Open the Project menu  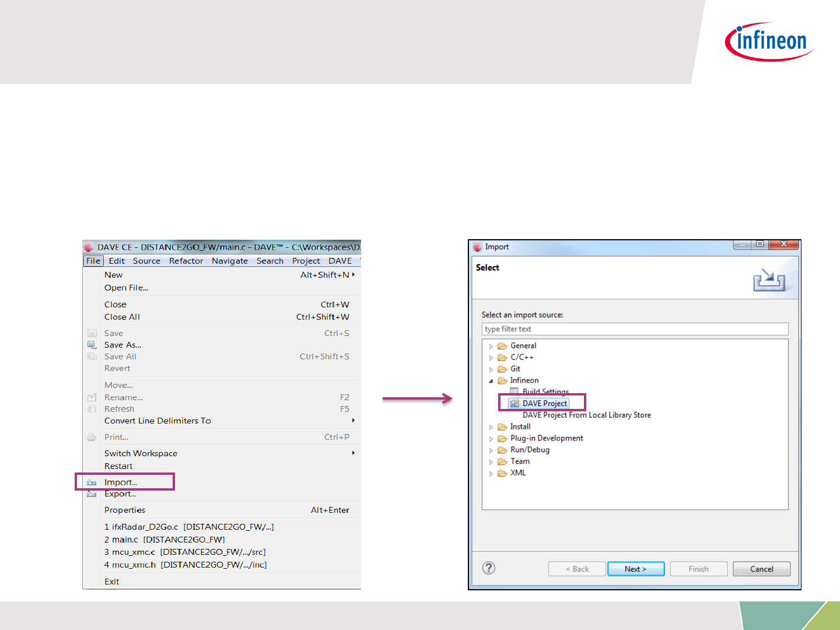click(306, 261)
